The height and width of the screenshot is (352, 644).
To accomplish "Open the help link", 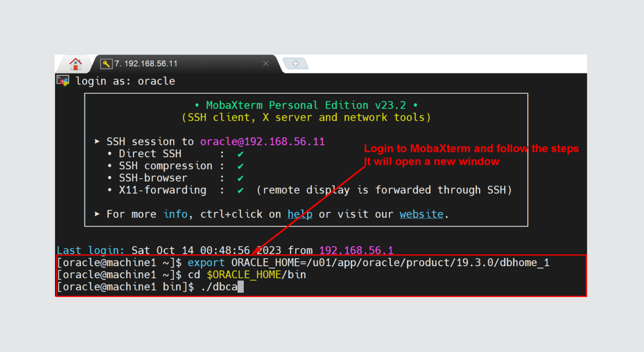I will pyautogui.click(x=300, y=214).
